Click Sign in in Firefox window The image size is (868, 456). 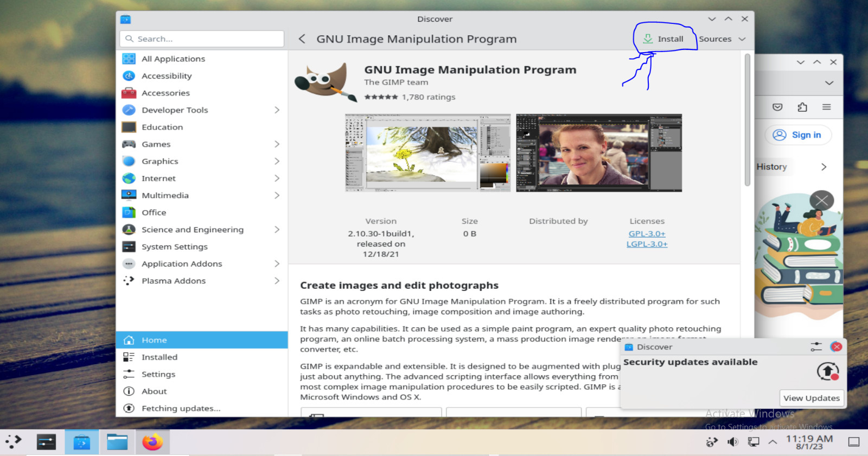(x=798, y=135)
